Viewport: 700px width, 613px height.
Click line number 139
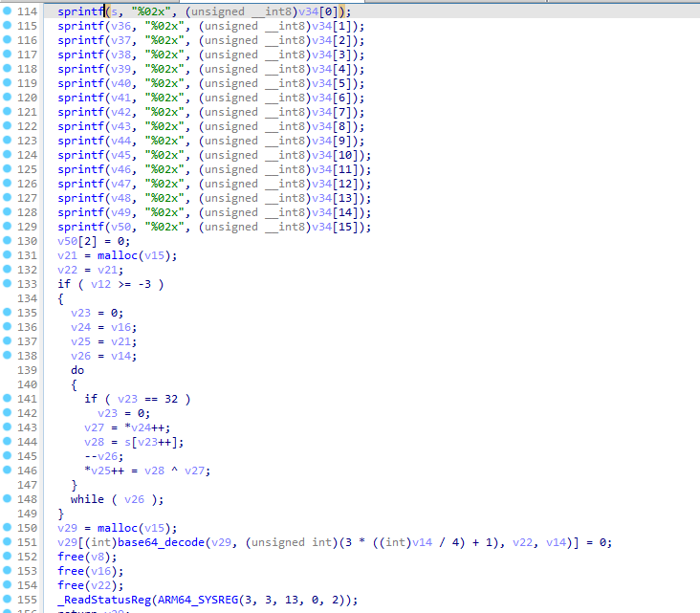point(27,370)
